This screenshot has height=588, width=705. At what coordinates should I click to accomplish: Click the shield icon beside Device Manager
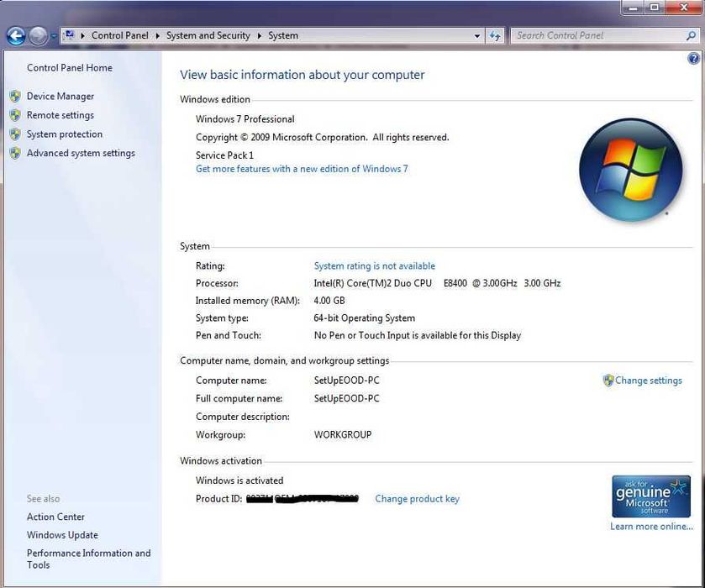[15, 97]
